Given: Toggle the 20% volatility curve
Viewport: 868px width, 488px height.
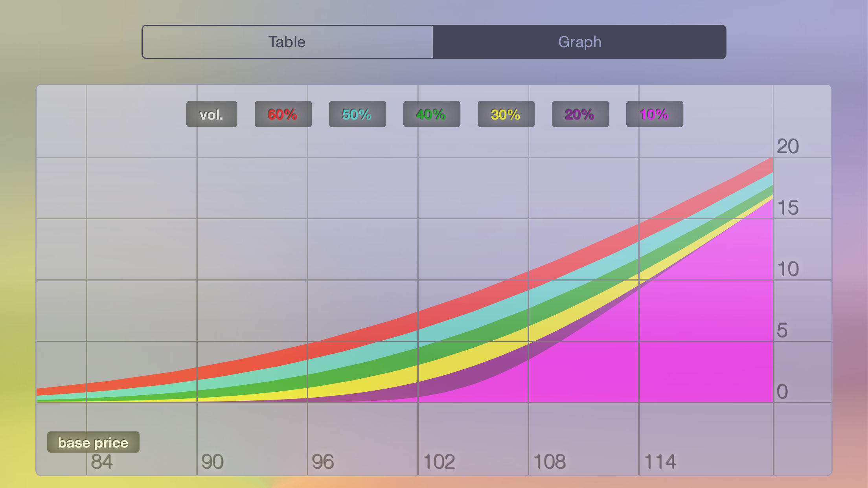Looking at the screenshot, I should click(x=580, y=114).
